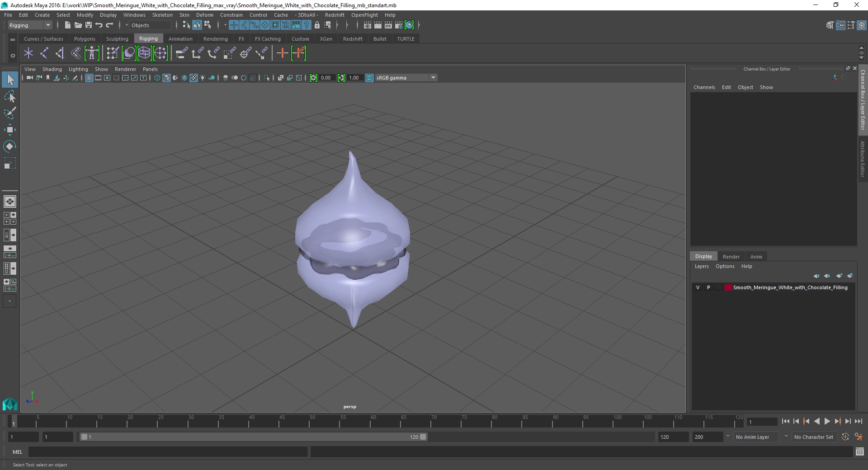Open the HumanIK character shelf icon
Viewport: 868px width, 470px height.
92,53
